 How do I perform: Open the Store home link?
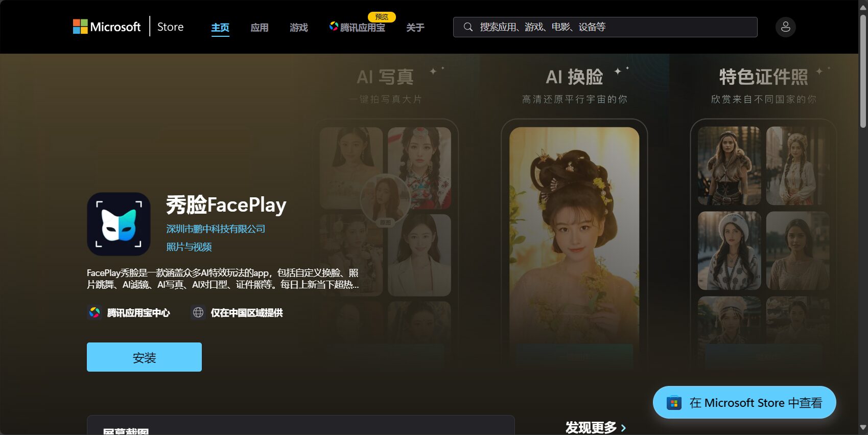(x=170, y=27)
